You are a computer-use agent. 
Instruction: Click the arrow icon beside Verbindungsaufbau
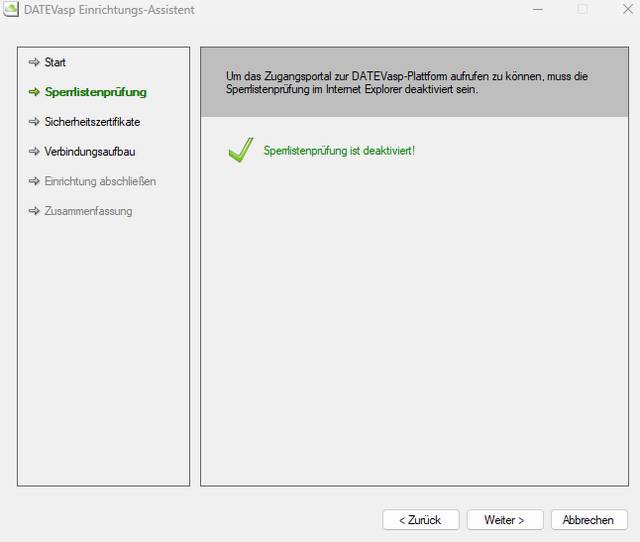click(34, 151)
